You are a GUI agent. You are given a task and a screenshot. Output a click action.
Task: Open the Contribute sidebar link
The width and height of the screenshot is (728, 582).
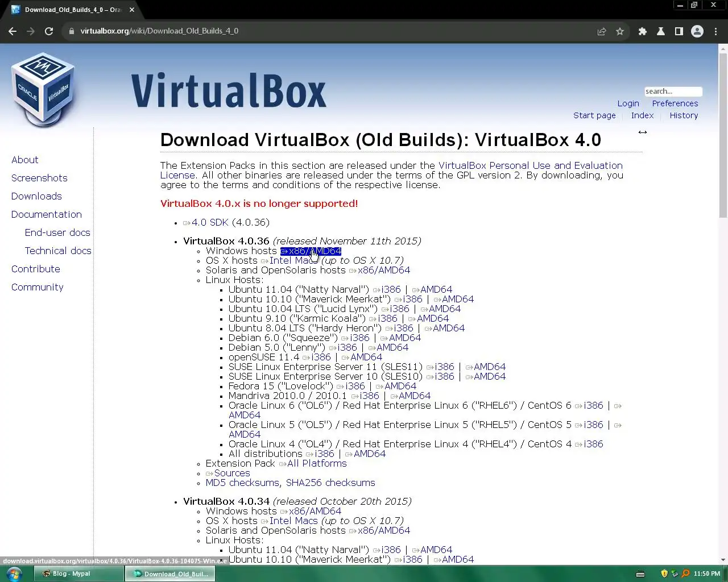36,269
